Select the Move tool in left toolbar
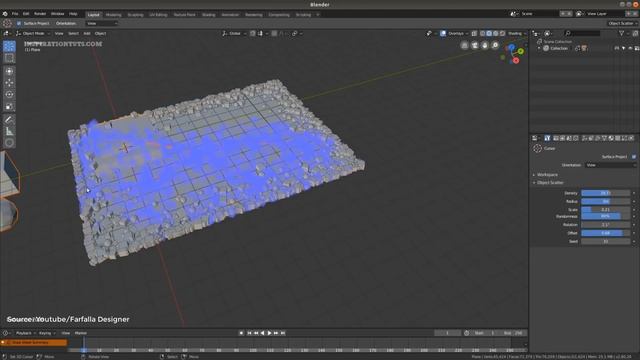Viewport: 640px width, 360px height. [9, 83]
